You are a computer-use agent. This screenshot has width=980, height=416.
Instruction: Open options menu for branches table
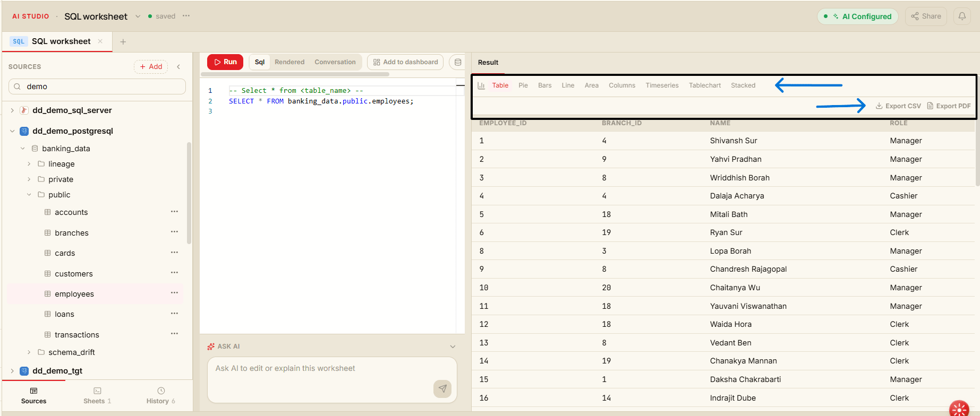tap(174, 232)
